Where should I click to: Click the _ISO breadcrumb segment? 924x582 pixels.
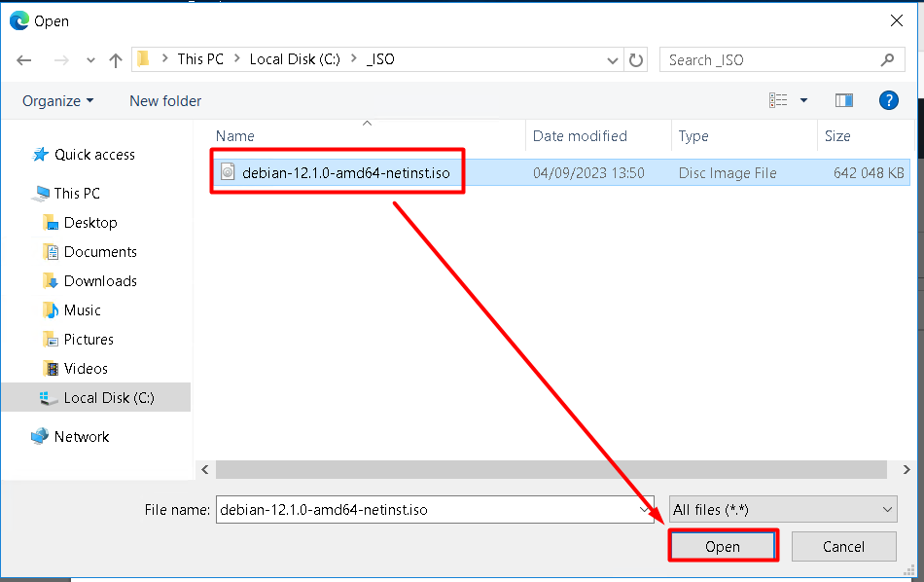click(x=380, y=59)
